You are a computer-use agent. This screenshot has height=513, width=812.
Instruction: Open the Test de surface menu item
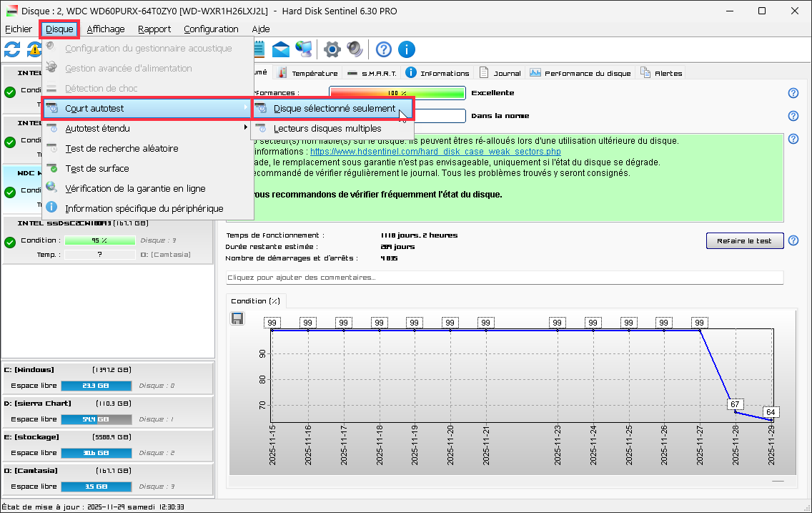(96, 169)
